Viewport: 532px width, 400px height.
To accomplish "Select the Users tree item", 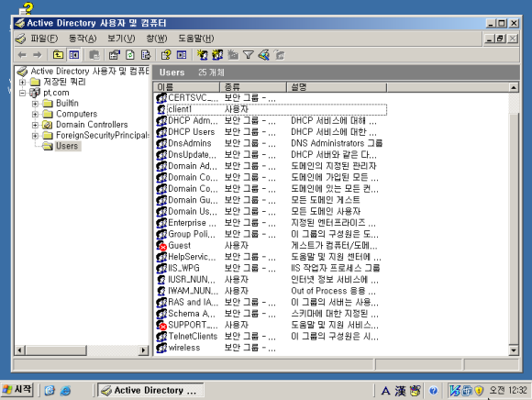I will pyautogui.click(x=67, y=146).
